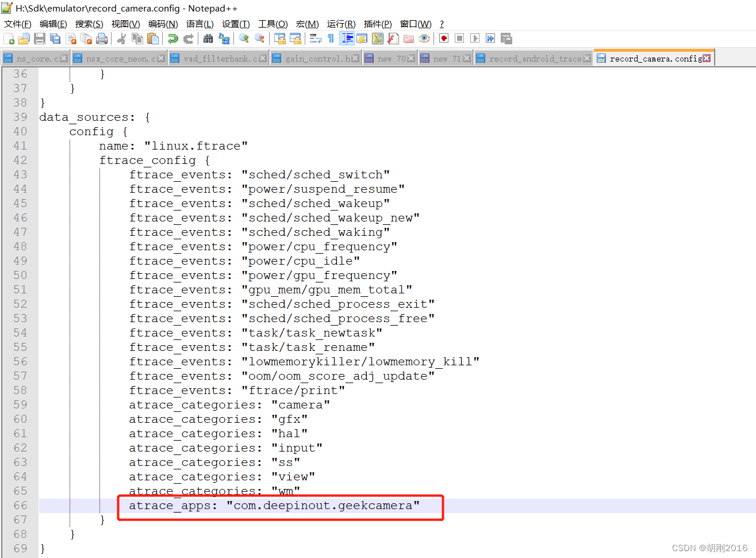Open the 设置(T) menu

pos(236,24)
